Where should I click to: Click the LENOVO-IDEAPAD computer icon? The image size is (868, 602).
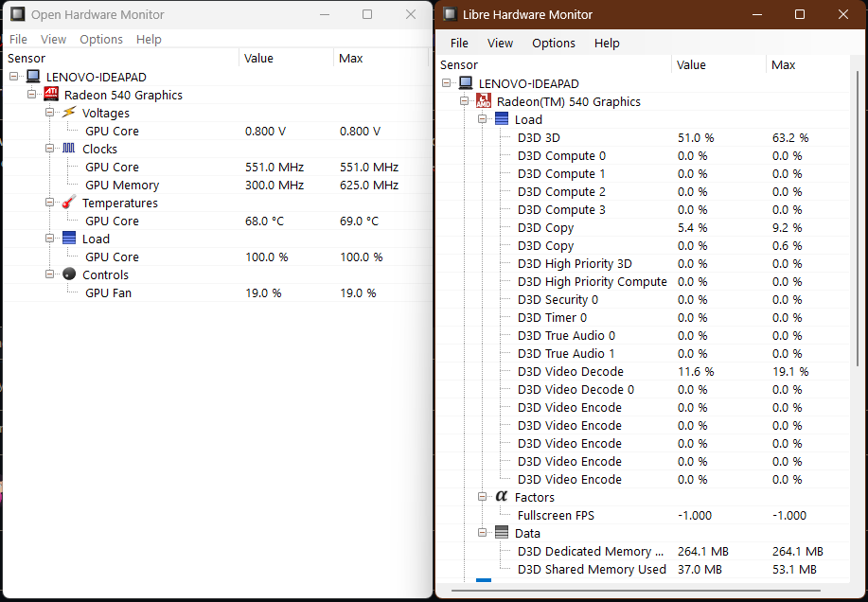32,77
